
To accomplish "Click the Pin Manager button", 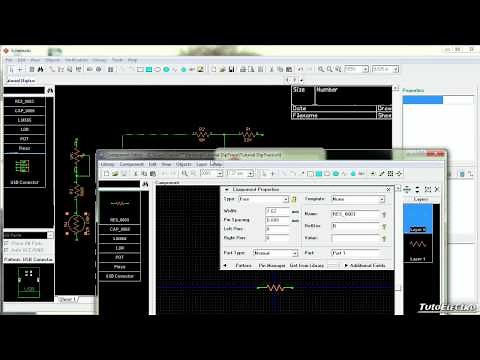I will click(272, 266).
